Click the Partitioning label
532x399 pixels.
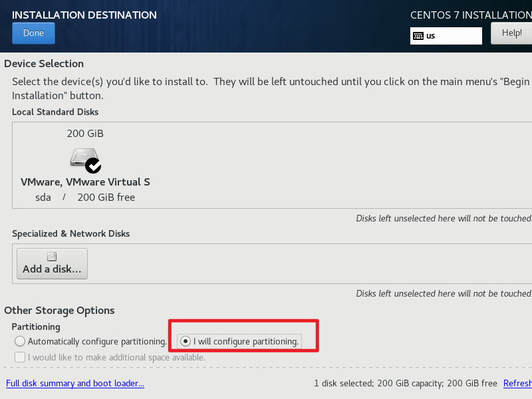tap(36, 327)
